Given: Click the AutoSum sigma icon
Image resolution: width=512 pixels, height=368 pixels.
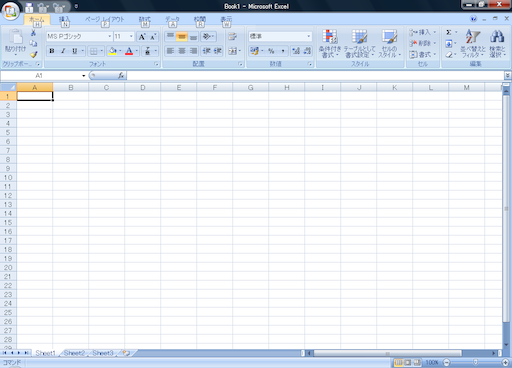Looking at the screenshot, I should pyautogui.click(x=449, y=32).
